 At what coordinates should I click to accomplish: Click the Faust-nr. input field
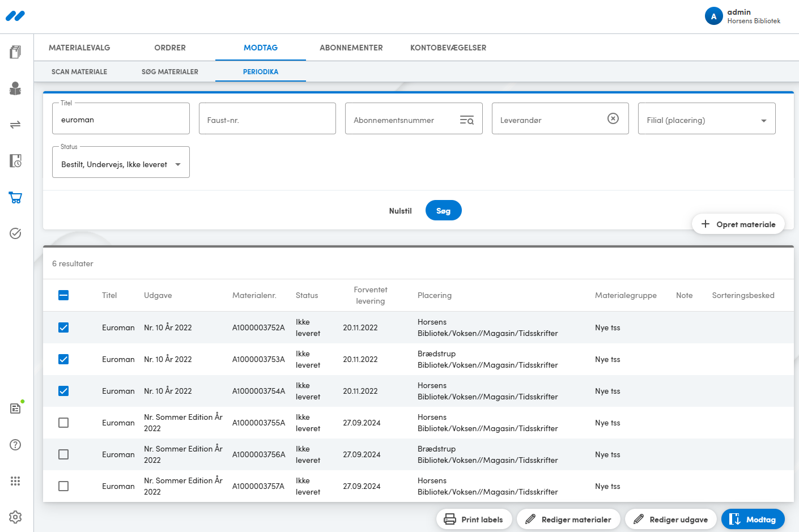[267, 118]
